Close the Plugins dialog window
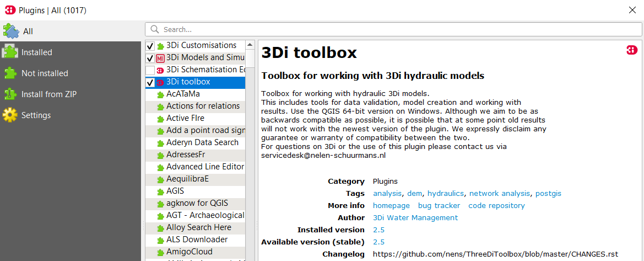The width and height of the screenshot is (644, 261). pyautogui.click(x=632, y=10)
